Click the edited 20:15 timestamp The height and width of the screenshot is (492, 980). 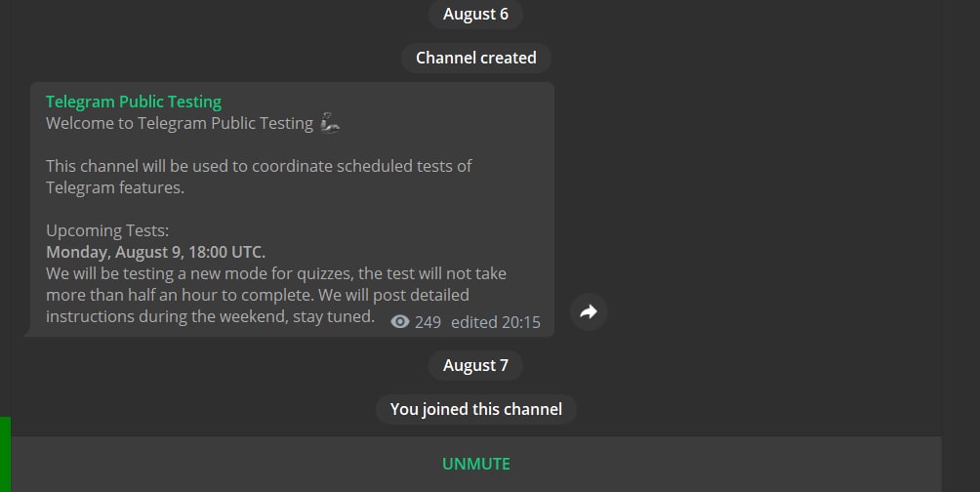(495, 322)
